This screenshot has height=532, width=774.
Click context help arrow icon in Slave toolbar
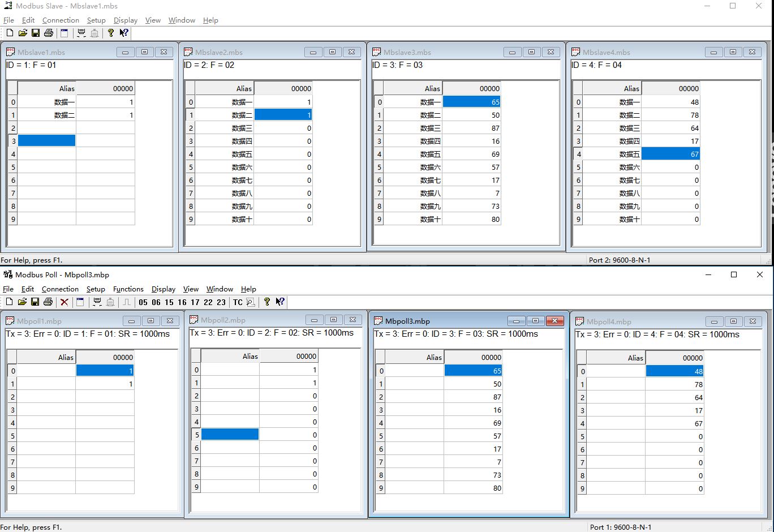(x=124, y=33)
